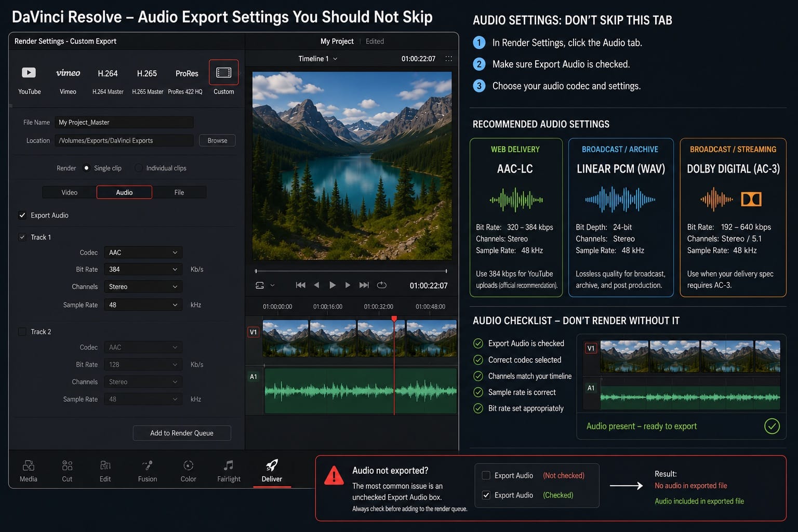The image size is (798, 532).
Task: Choose the H.264 Master preset
Action: pos(108,81)
